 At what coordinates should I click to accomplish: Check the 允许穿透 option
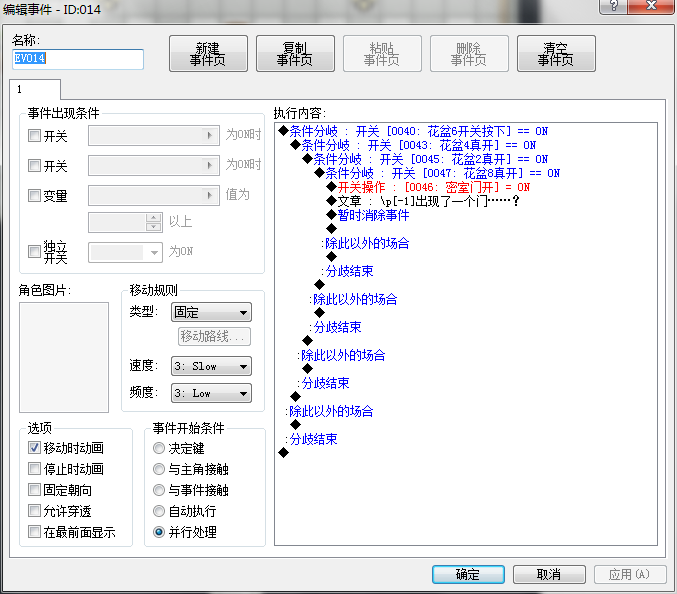point(35,511)
